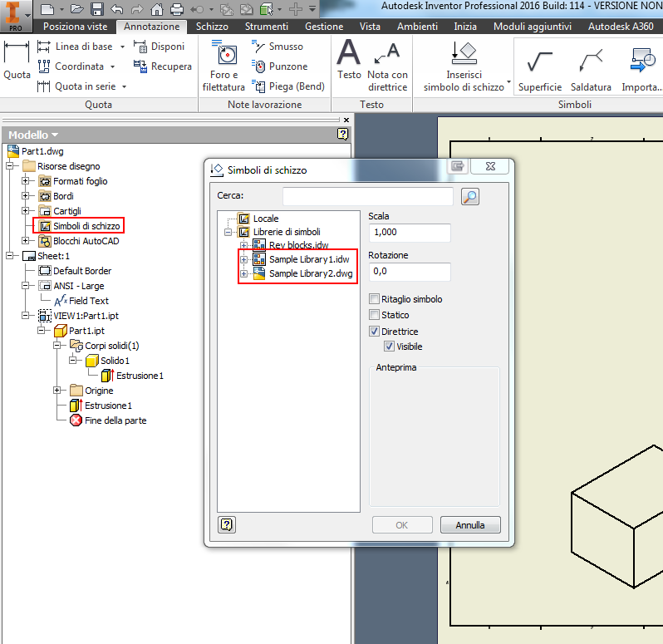Switch to the Strumenti ribbon tab
The height and width of the screenshot is (644, 663).
click(x=267, y=27)
